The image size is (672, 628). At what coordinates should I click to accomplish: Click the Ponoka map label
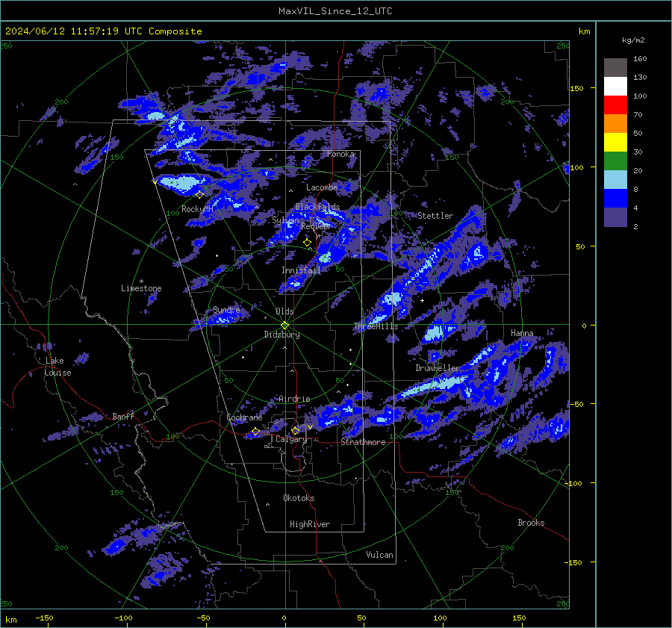click(x=340, y=154)
